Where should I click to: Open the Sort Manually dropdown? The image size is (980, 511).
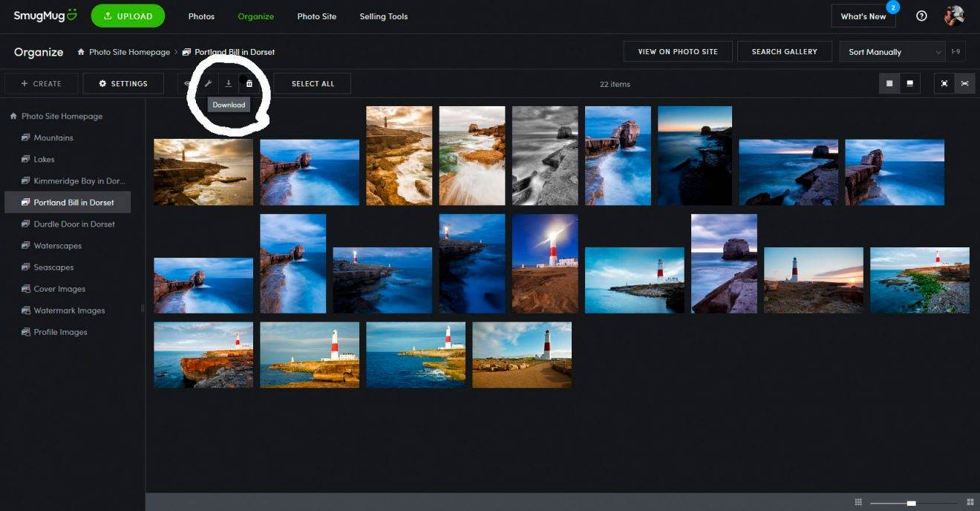pyautogui.click(x=891, y=51)
